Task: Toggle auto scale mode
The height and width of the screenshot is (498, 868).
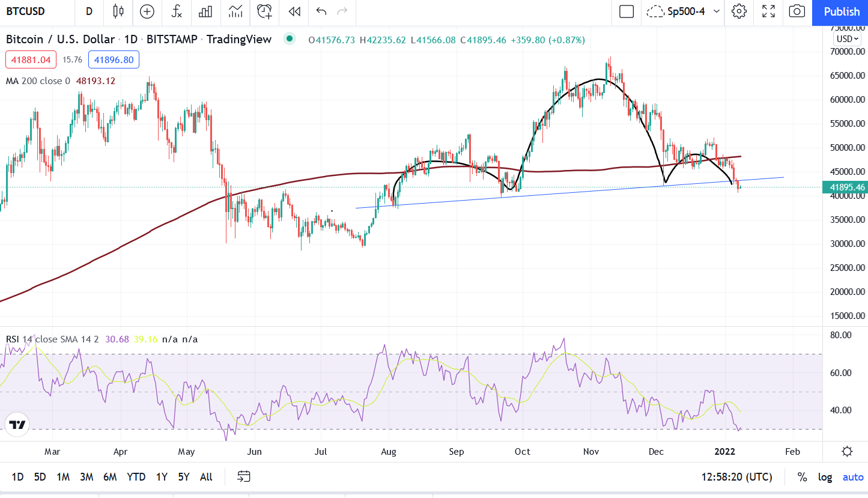Action: 853,477
